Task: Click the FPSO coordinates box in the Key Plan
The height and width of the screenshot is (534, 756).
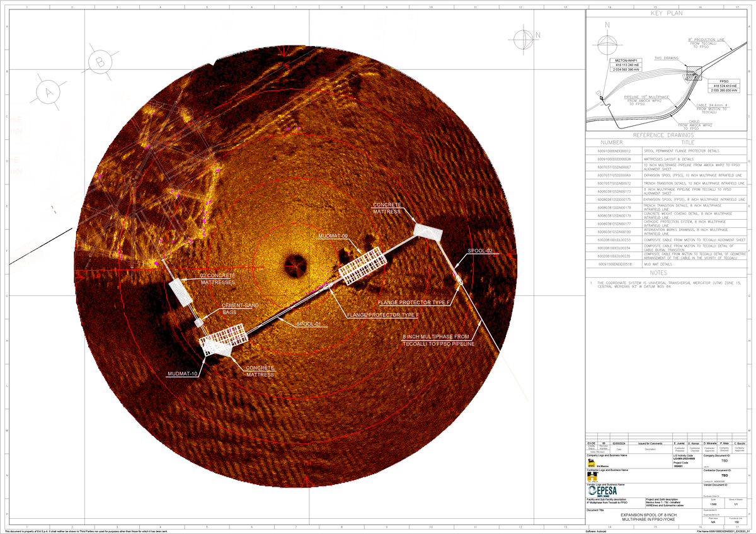Action: 723,86
